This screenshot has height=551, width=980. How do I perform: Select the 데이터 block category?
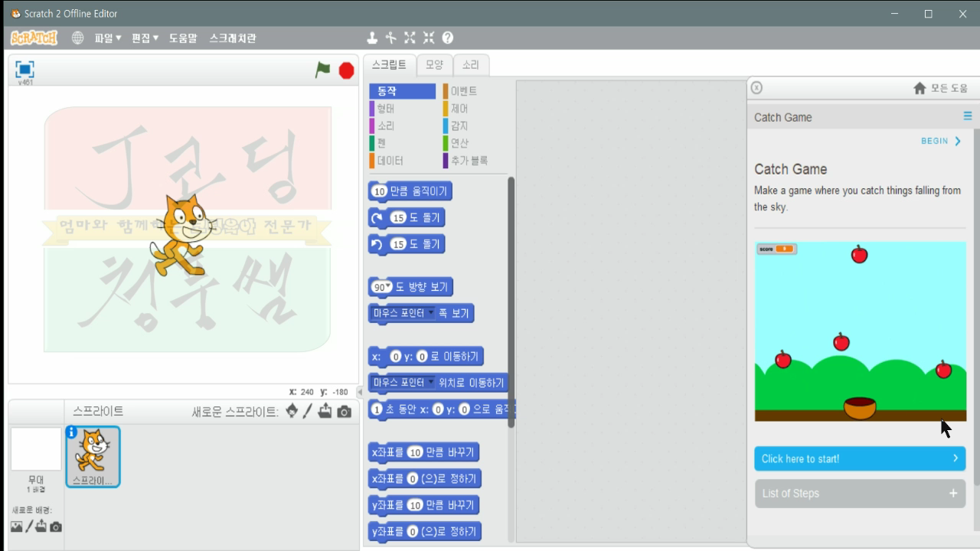tap(402, 161)
